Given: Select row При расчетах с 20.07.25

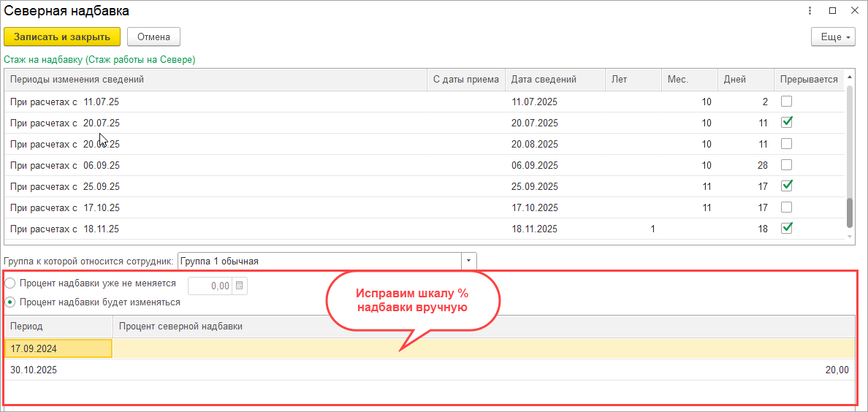Looking at the screenshot, I should pos(425,123).
